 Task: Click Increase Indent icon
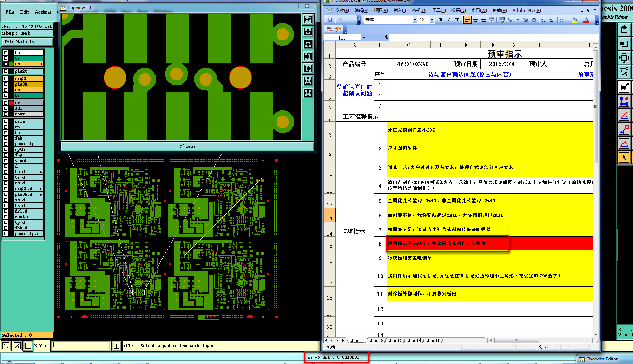coord(552,20)
